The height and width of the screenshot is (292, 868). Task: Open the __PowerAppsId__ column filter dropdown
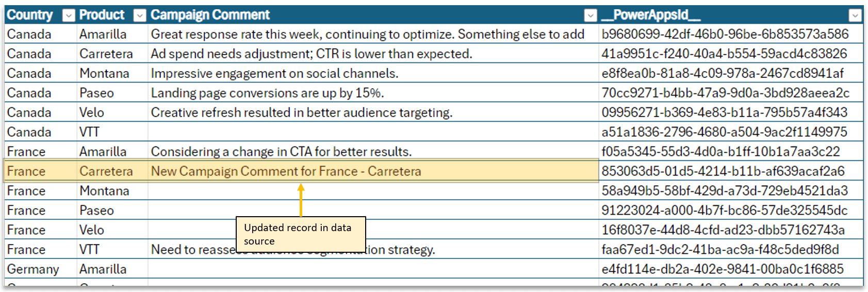(855, 15)
